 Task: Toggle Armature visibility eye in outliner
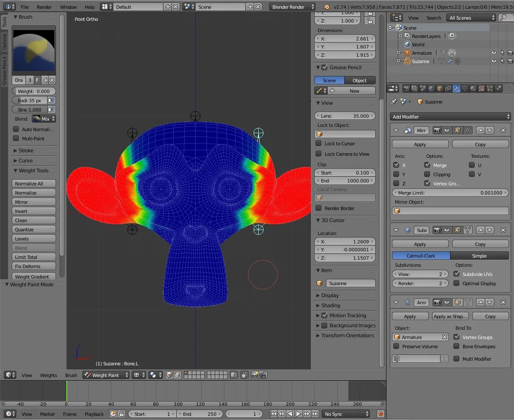click(x=494, y=53)
